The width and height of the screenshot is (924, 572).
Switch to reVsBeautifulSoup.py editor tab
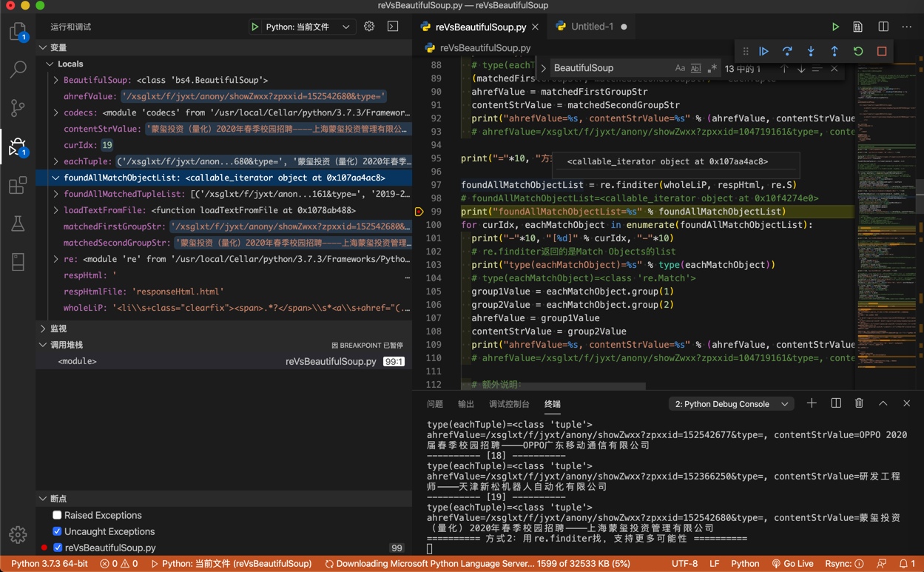(x=480, y=27)
